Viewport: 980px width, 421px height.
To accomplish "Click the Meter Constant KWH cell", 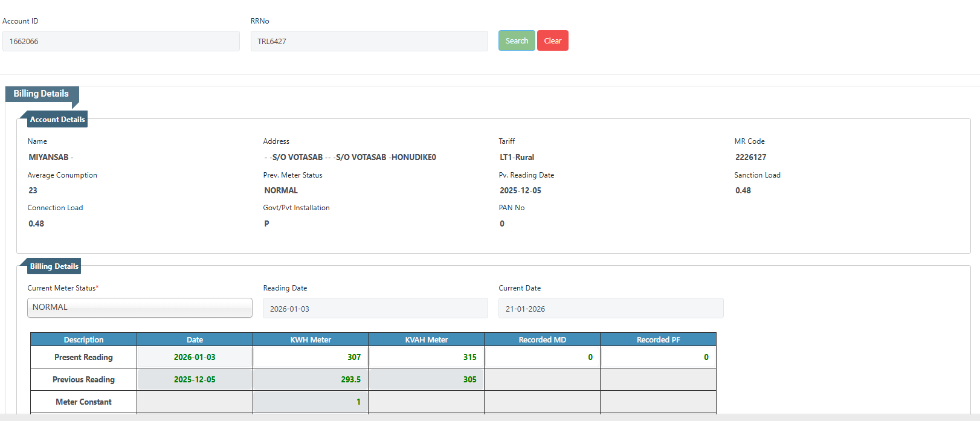I will click(x=310, y=402).
